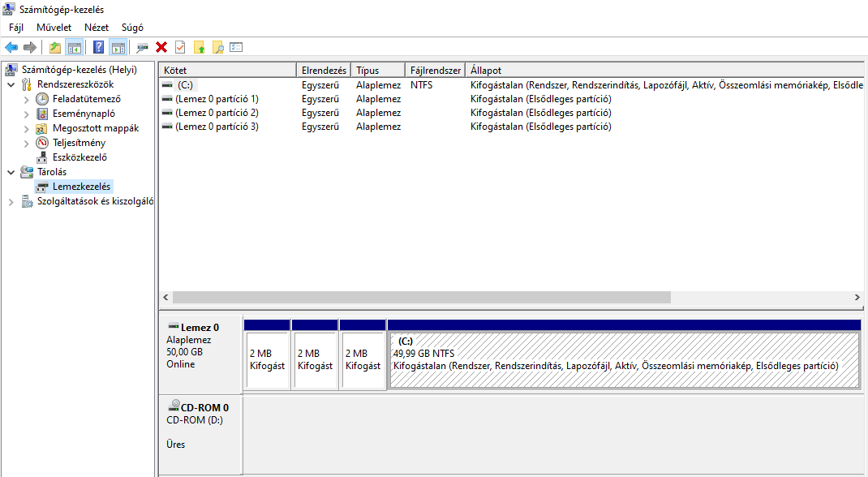The image size is (868, 477).
Task: Click the Számítógép-kezelés title bar icon
Action: pyautogui.click(x=9, y=9)
